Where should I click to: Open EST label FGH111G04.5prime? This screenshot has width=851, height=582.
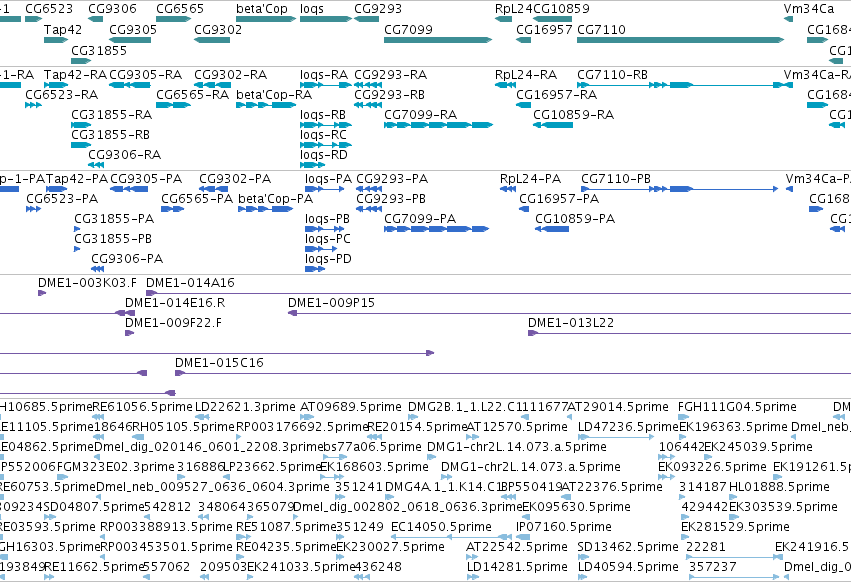click(x=737, y=407)
